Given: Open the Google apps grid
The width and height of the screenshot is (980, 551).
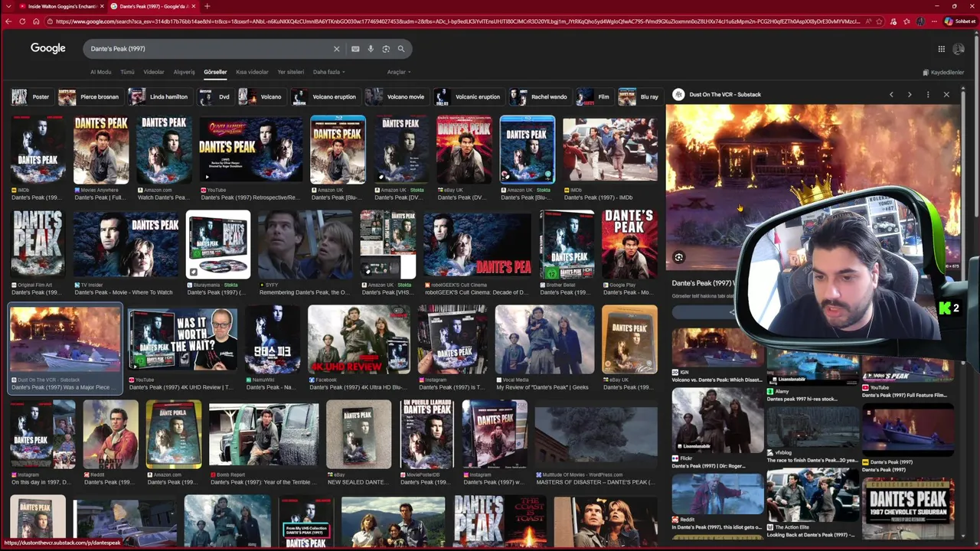Looking at the screenshot, I should click(x=941, y=49).
